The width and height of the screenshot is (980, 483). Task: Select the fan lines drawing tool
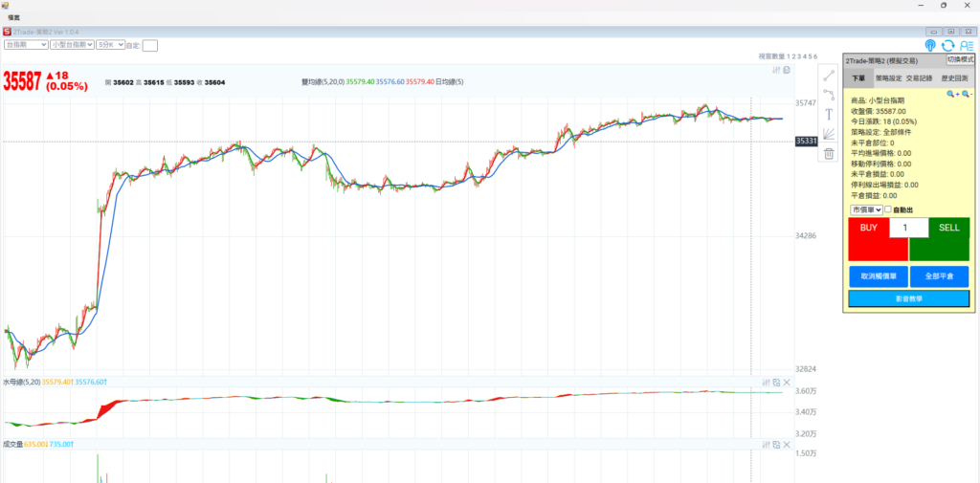[829, 134]
